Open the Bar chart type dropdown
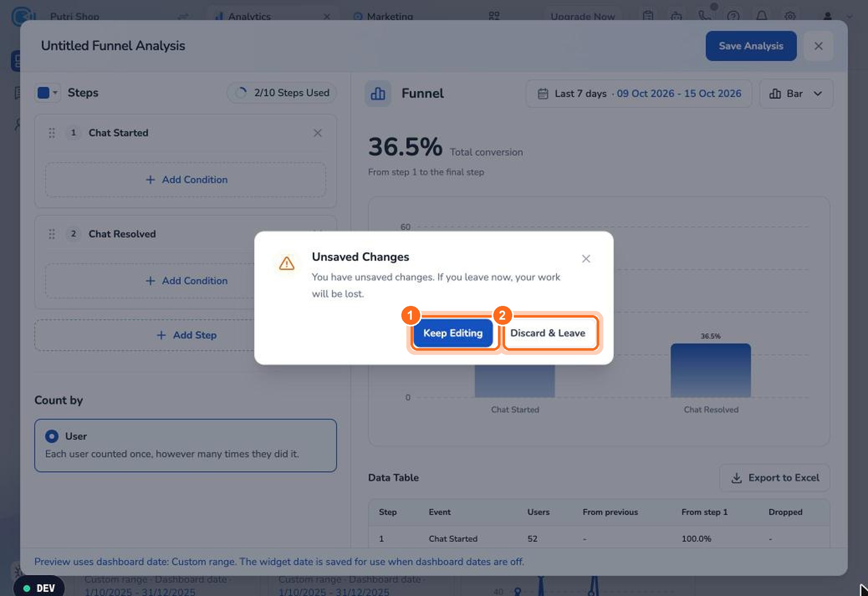 click(796, 94)
